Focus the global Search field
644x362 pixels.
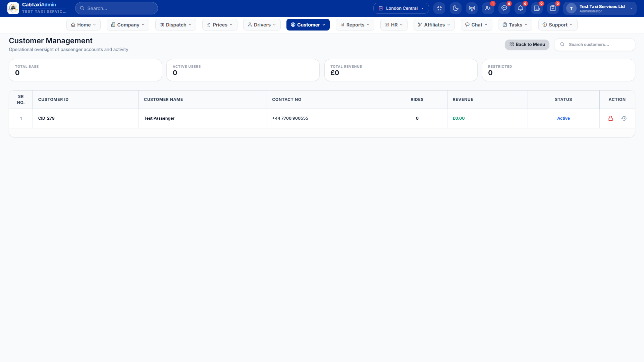click(116, 8)
